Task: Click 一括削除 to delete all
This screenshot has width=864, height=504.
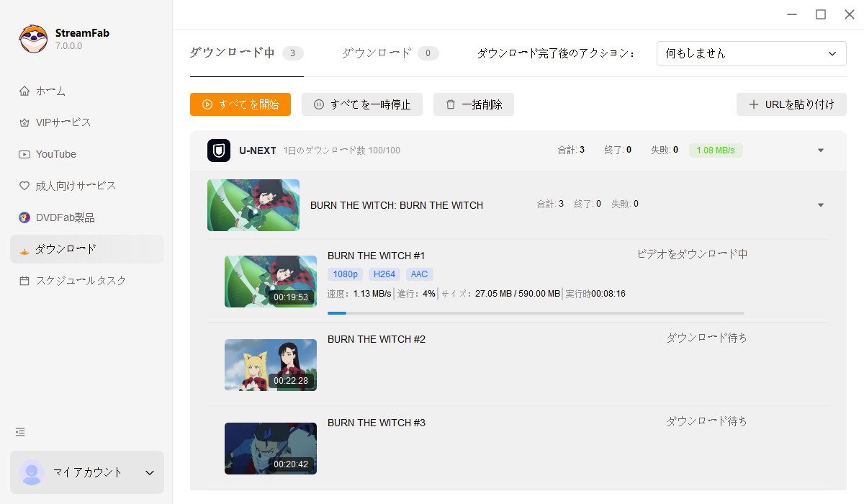Action: click(x=473, y=104)
